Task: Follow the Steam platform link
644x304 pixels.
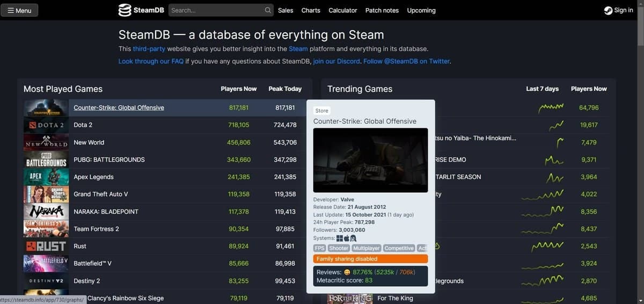Action: (x=298, y=48)
